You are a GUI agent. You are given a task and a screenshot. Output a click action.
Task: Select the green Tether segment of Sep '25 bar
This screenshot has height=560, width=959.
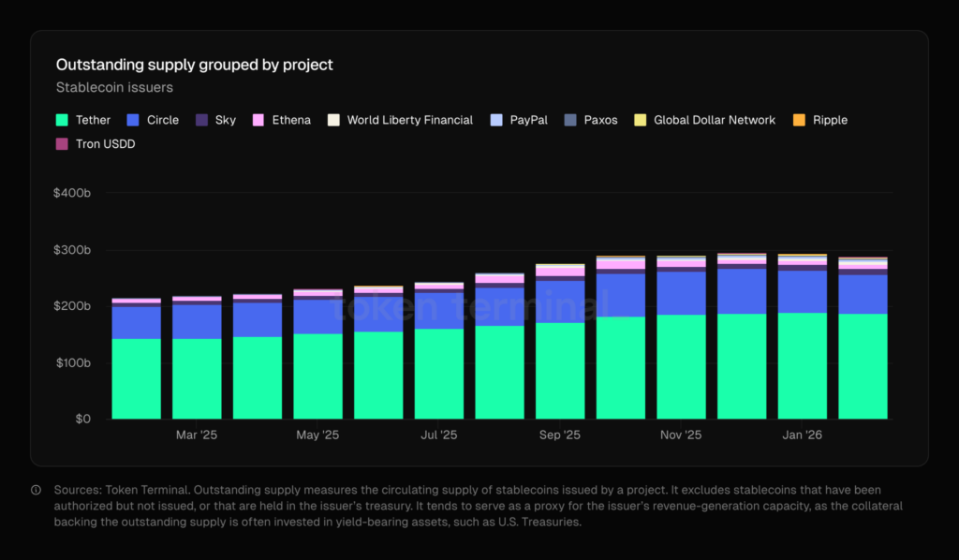560,370
